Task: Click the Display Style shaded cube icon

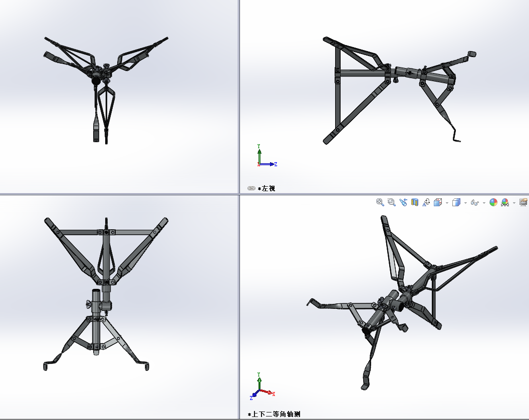Action: [x=456, y=202]
